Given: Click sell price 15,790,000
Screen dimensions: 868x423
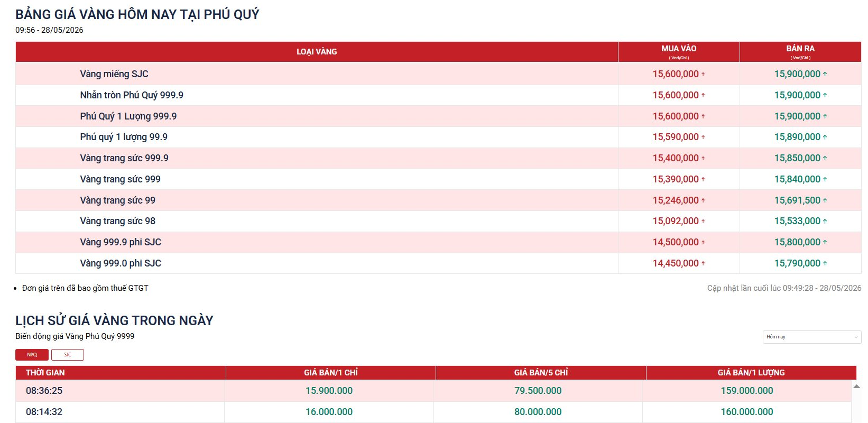Looking at the screenshot, I should [x=797, y=263].
